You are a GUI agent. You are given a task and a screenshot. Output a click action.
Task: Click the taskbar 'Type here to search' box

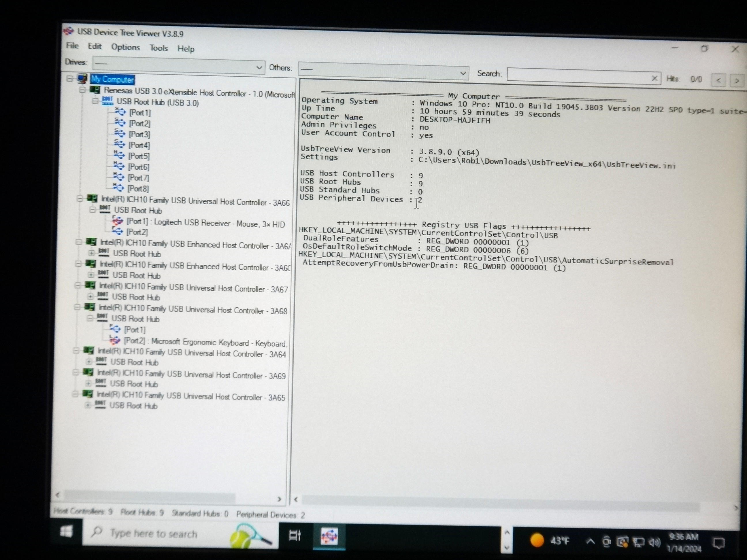click(180, 535)
